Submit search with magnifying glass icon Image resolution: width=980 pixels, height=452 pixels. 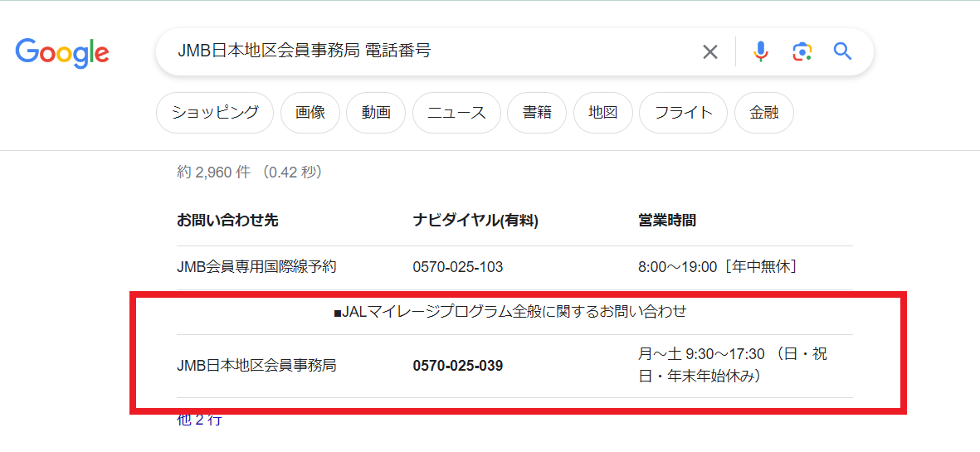842,51
